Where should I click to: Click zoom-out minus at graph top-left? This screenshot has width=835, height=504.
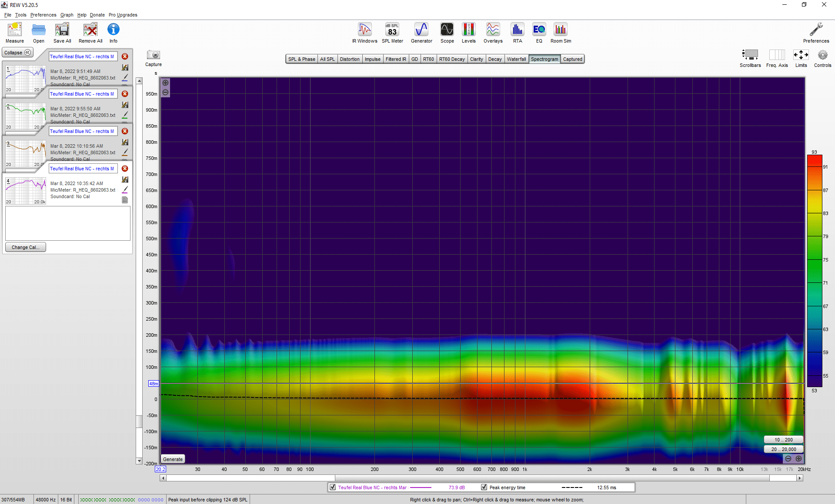pos(166,92)
